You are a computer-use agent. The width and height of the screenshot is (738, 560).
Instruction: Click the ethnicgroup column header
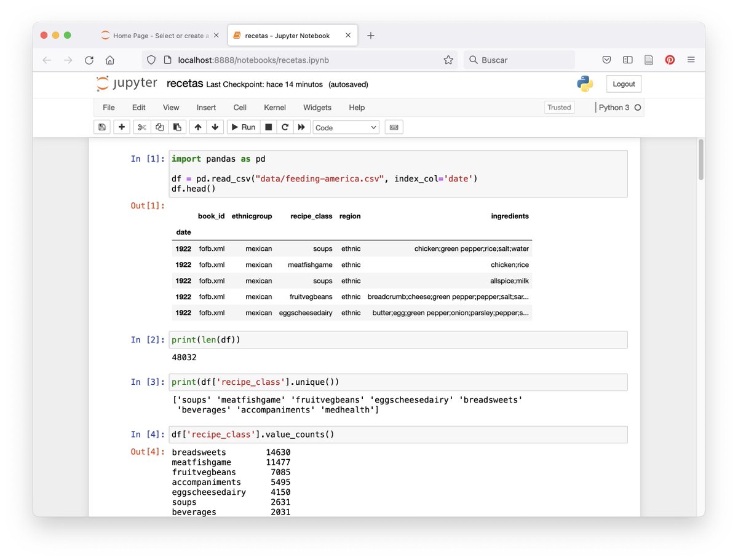[x=252, y=216]
